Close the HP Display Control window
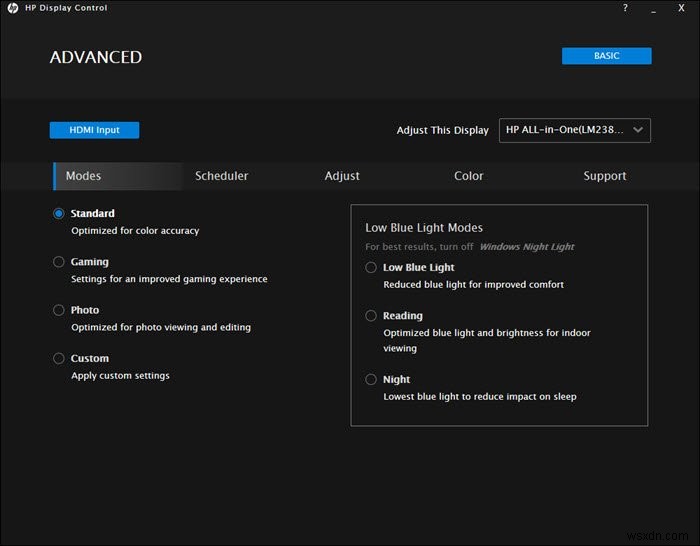 (x=681, y=8)
